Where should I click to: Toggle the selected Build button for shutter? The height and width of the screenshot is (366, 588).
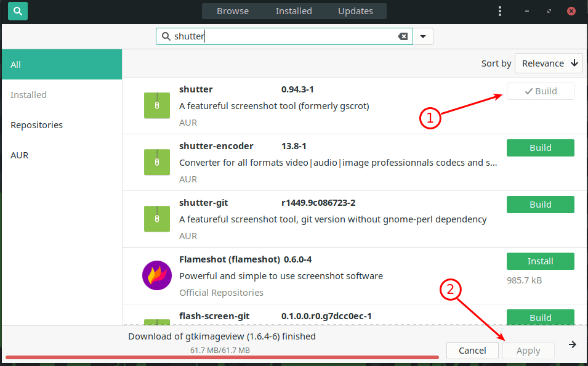[x=541, y=91]
